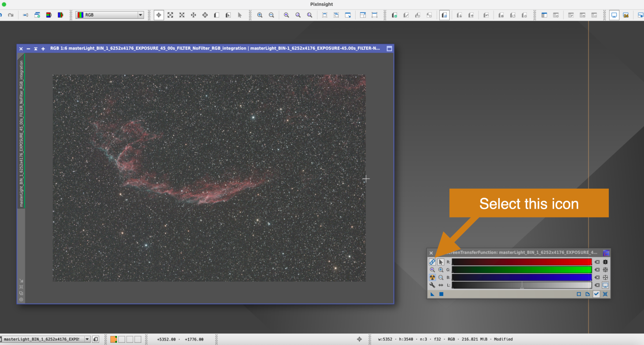
Task: Click the midtones readout icon beside the G channel
Action: click(x=605, y=270)
